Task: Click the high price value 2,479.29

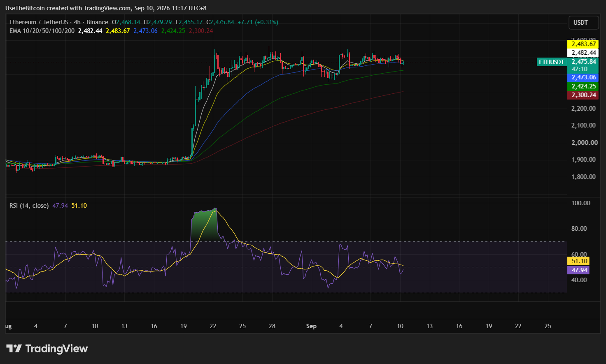Action: coord(160,22)
